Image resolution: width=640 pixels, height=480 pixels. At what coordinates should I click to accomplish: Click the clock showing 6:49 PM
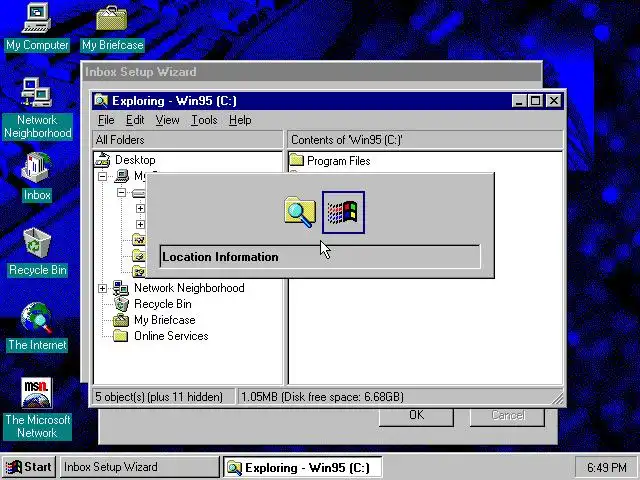607,467
